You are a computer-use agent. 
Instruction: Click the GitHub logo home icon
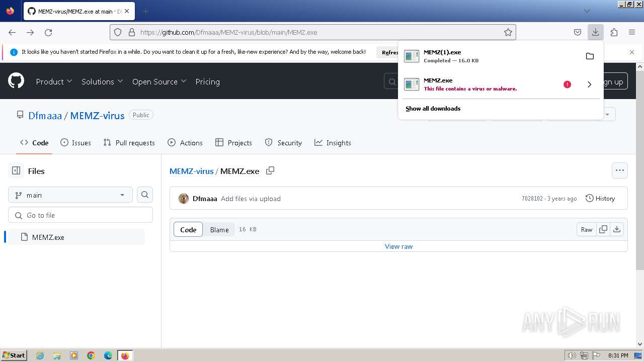pos(16,81)
